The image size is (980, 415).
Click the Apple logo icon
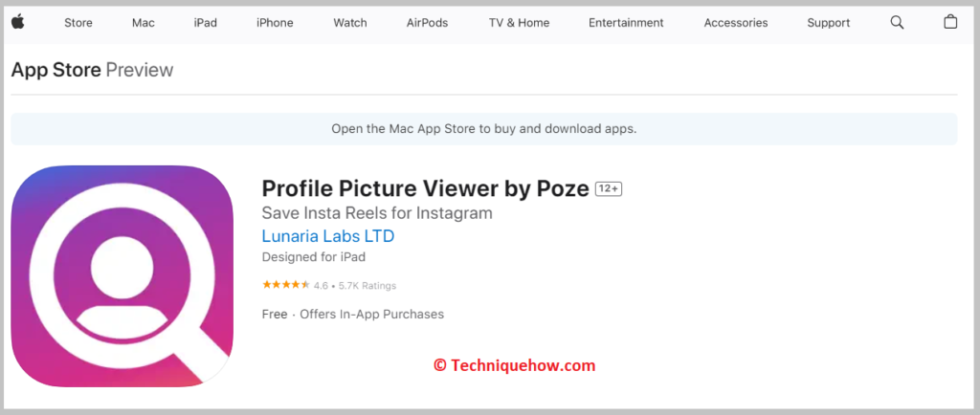tap(17, 22)
